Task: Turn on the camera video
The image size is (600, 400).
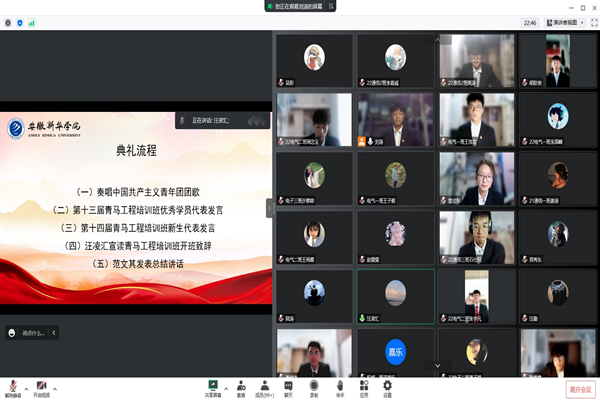Action: click(x=42, y=386)
